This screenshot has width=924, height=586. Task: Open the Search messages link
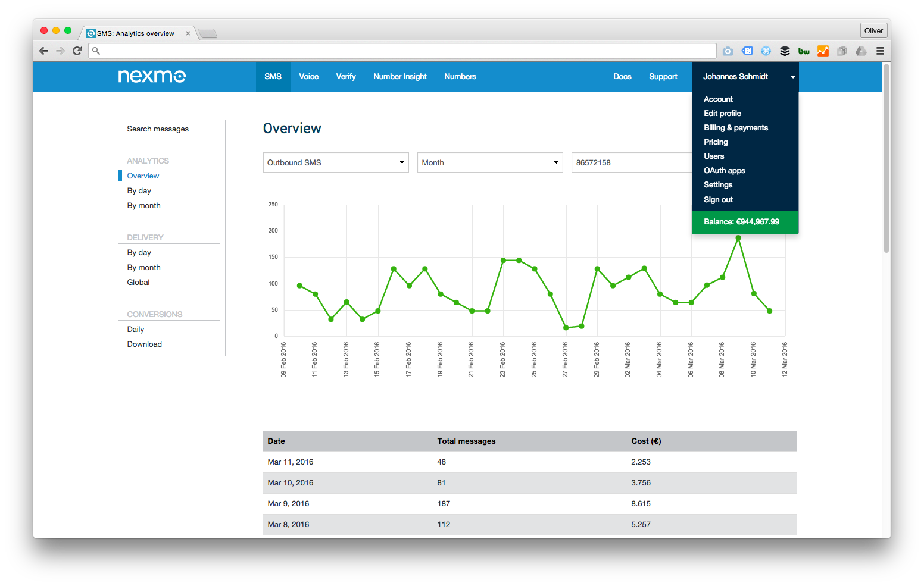tap(158, 129)
